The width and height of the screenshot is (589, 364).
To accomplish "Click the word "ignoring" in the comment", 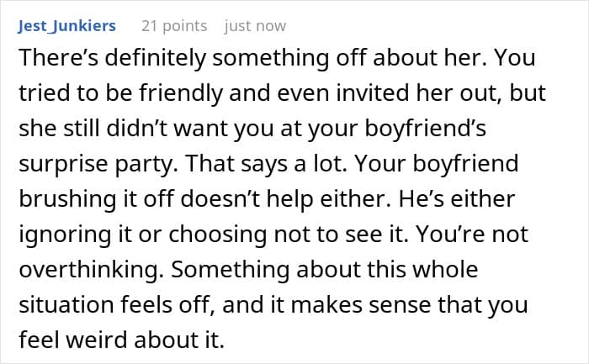I will (65, 235).
